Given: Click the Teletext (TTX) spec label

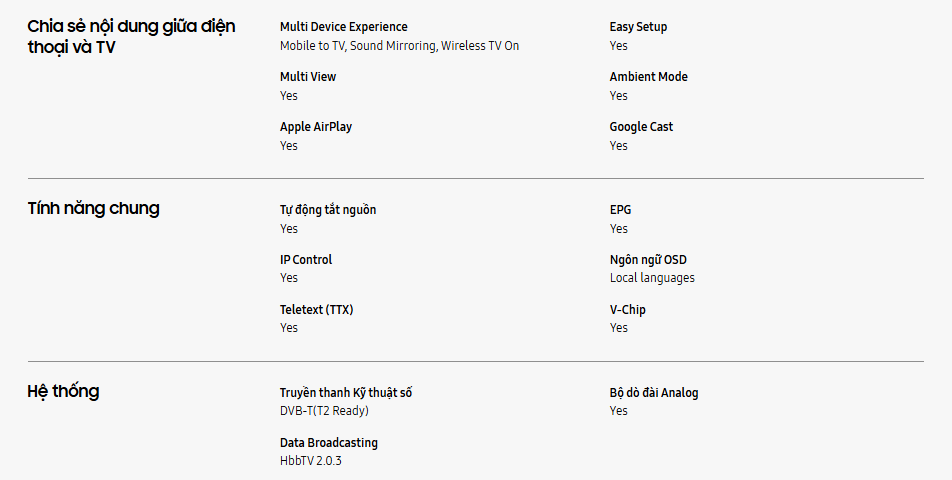Looking at the screenshot, I should coord(316,310).
